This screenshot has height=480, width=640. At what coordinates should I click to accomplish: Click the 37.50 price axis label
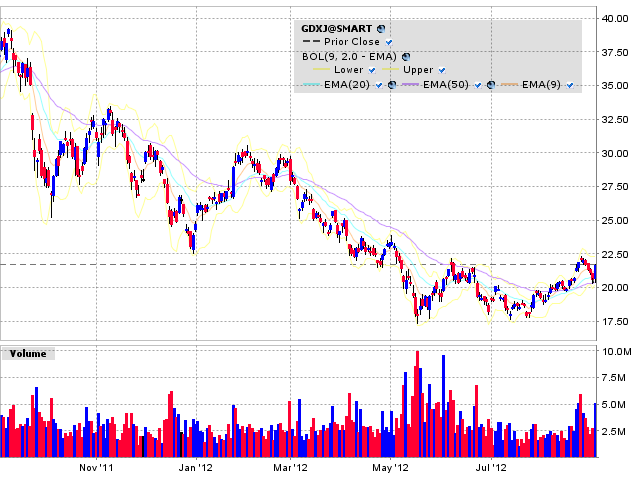pos(615,52)
